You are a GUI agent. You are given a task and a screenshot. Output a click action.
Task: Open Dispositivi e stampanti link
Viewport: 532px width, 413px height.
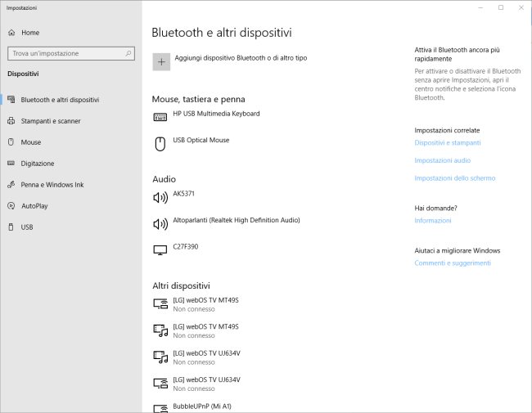(448, 143)
